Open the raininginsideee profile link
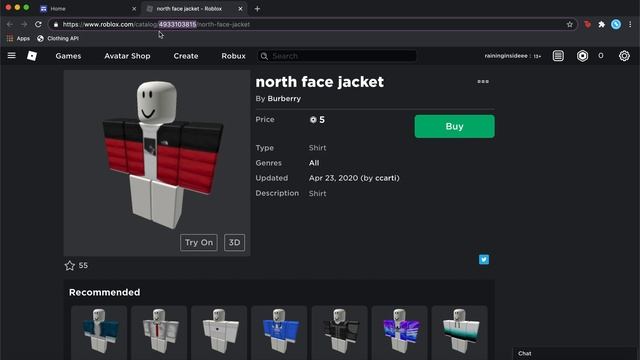This screenshot has width=640, height=360. point(506,56)
